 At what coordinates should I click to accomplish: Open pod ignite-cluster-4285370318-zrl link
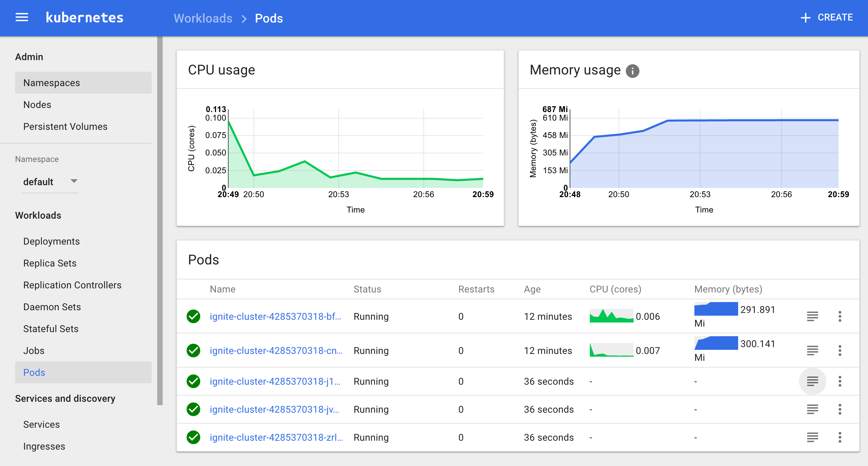pyautogui.click(x=276, y=437)
